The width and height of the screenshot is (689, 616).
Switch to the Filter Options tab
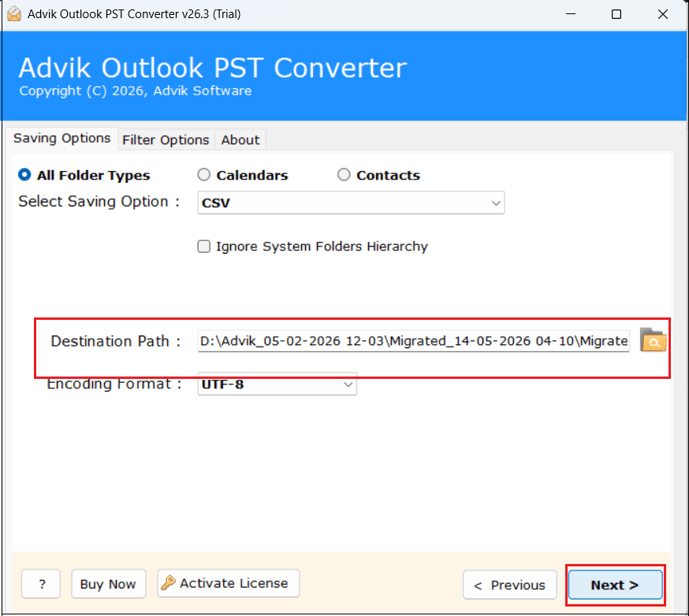[166, 140]
